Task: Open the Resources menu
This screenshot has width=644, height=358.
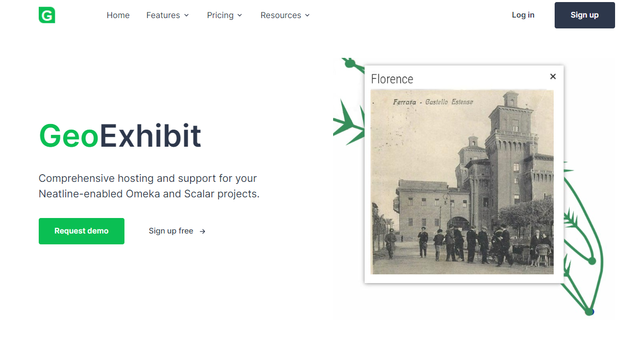Action: 285,15
